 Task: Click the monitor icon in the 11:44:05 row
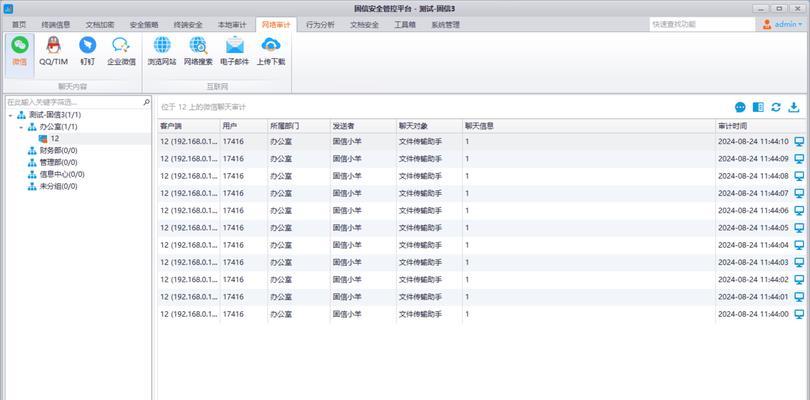point(799,227)
